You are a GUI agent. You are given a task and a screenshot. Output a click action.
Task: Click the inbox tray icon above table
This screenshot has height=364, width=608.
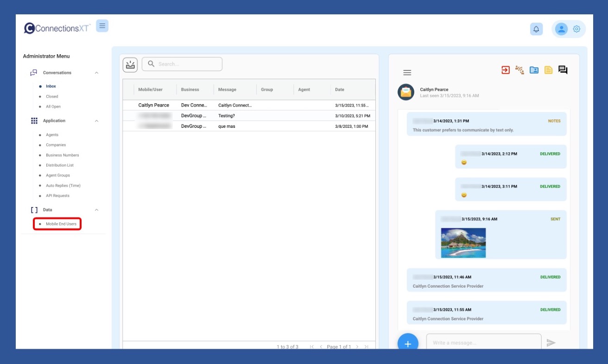(130, 64)
